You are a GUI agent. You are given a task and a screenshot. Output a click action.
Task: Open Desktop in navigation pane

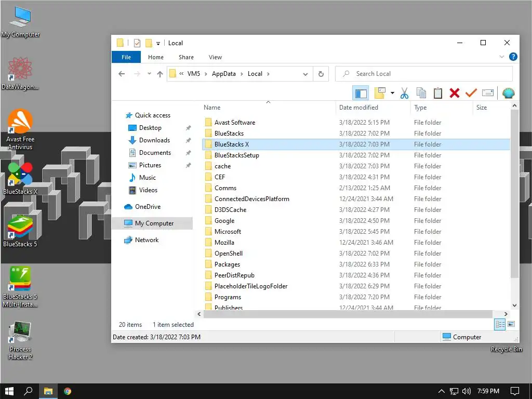[x=150, y=128]
